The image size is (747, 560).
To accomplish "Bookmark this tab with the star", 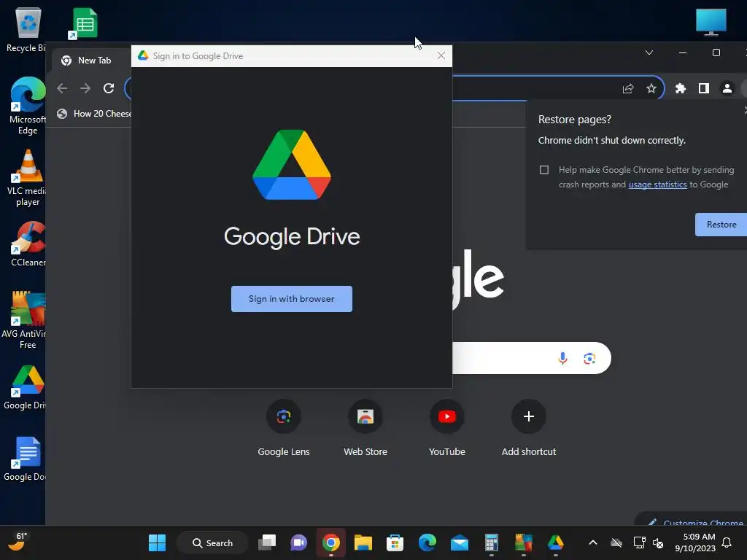I will [651, 88].
